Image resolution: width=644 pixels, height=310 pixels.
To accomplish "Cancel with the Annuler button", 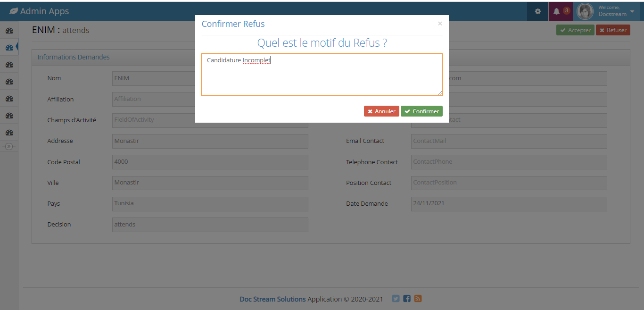I will point(381,111).
